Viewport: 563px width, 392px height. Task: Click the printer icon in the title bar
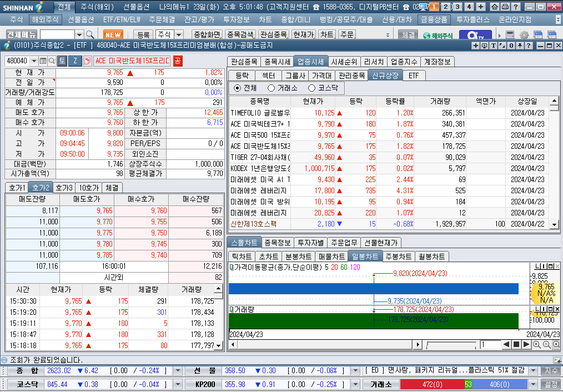coord(505,7)
